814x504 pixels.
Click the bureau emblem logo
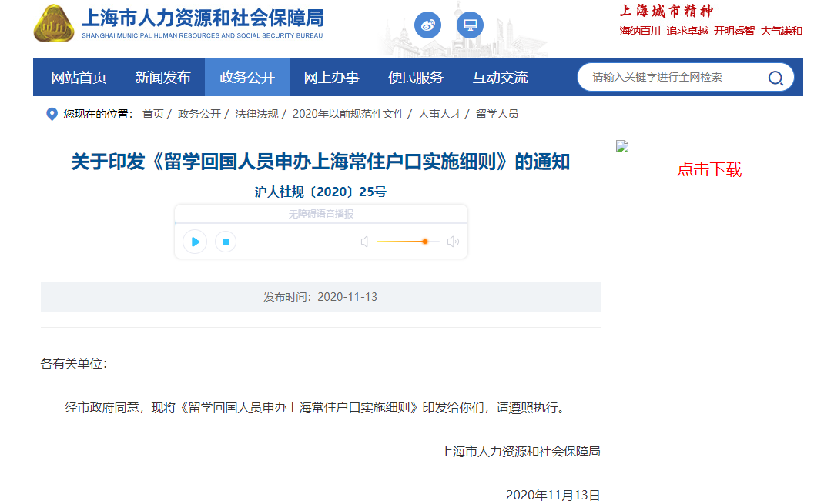[x=54, y=24]
